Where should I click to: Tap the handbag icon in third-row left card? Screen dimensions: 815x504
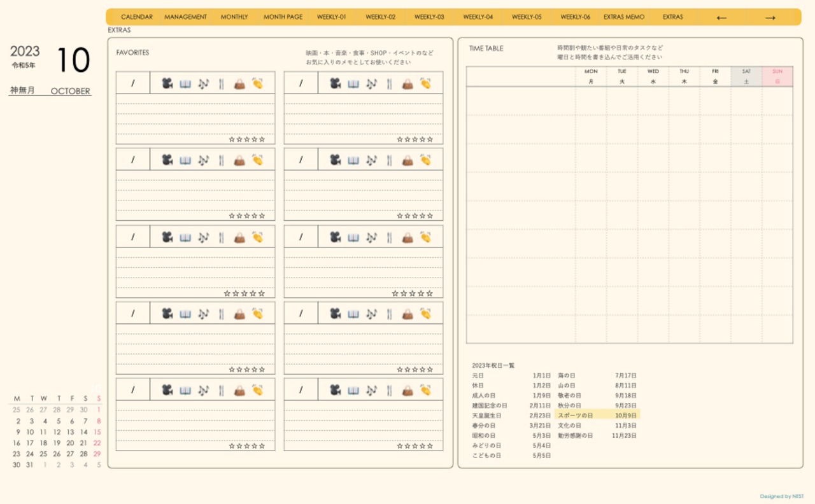[239, 237]
